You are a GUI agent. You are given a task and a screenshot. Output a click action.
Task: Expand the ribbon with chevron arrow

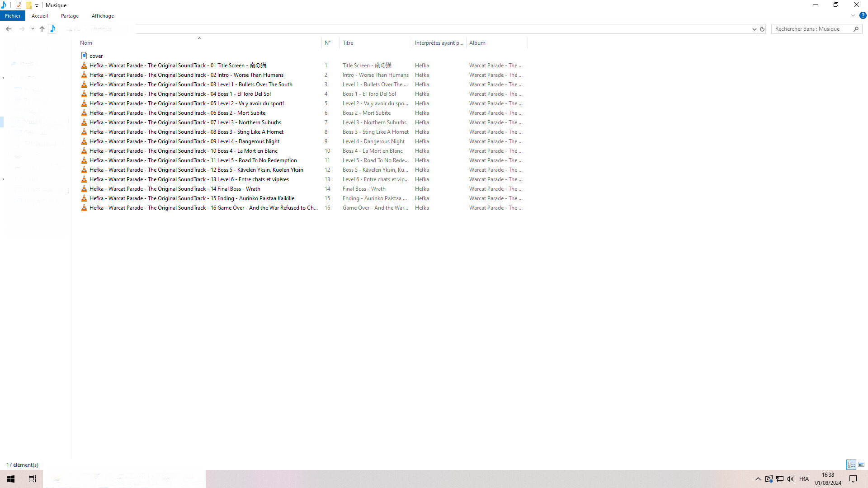pos(853,15)
